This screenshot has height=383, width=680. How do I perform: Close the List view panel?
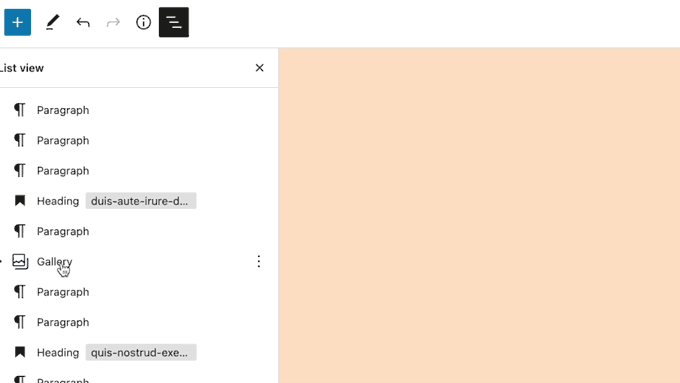(x=259, y=68)
